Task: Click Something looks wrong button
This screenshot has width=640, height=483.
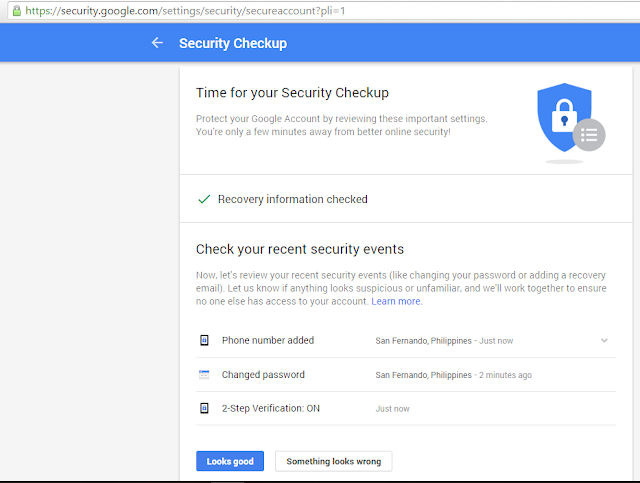Action: [x=333, y=461]
